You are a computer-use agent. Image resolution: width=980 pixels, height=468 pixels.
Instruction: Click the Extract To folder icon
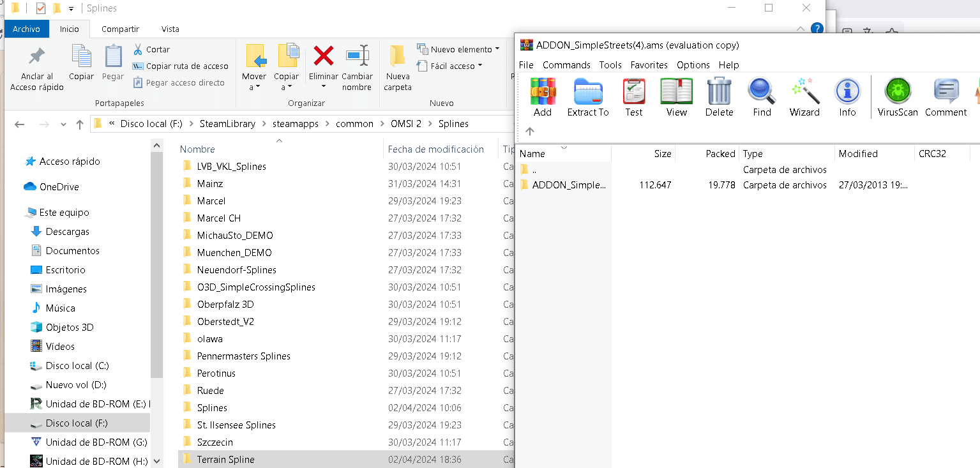[x=588, y=91]
